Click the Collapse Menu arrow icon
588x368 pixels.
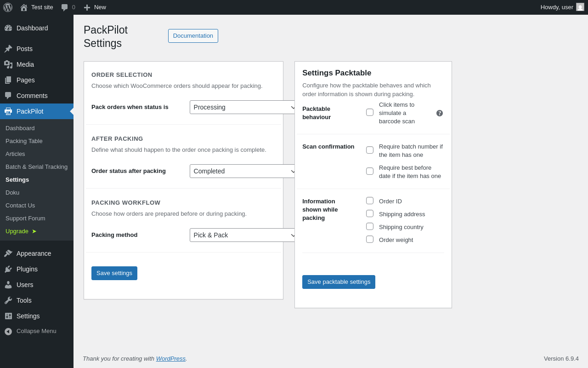pos(8,331)
